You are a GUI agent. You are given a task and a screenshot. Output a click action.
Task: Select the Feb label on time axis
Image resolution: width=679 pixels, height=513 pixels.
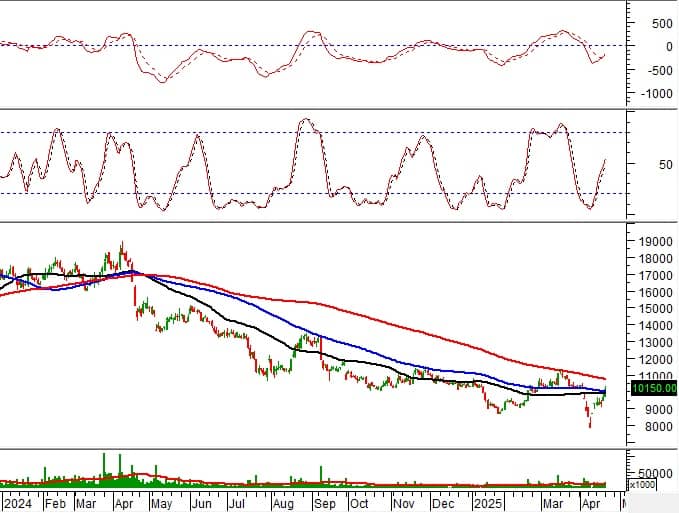click(x=56, y=503)
